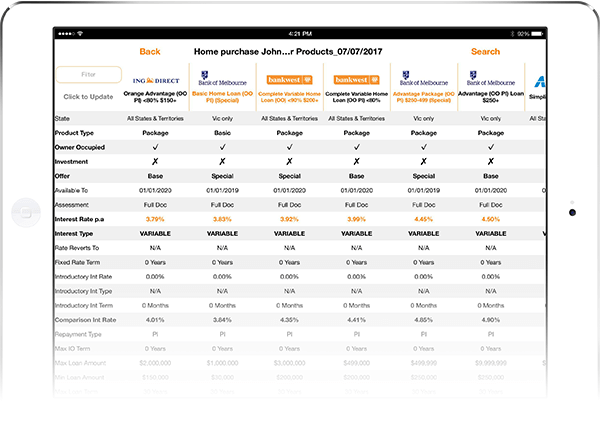This screenshot has height=424, width=600.
Task: Select max loan amount $9,999,999
Action: tap(491, 363)
